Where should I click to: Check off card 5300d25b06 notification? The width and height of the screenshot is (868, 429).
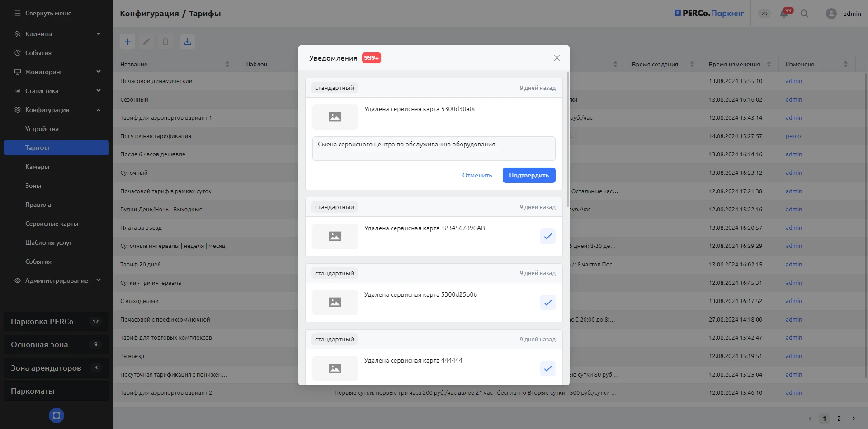[547, 303]
